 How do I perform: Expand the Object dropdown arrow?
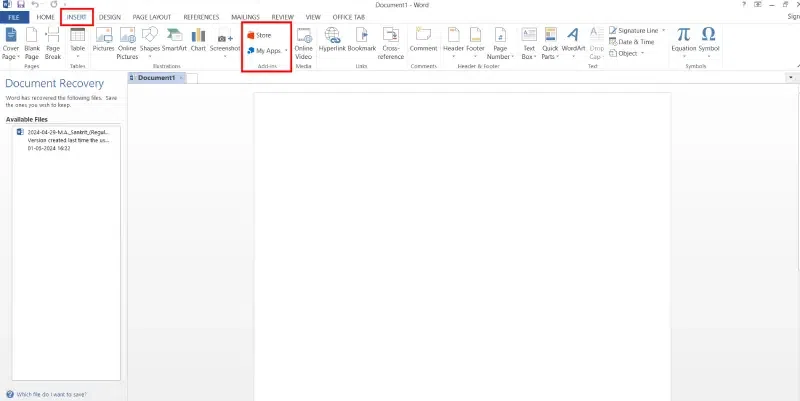642,53
